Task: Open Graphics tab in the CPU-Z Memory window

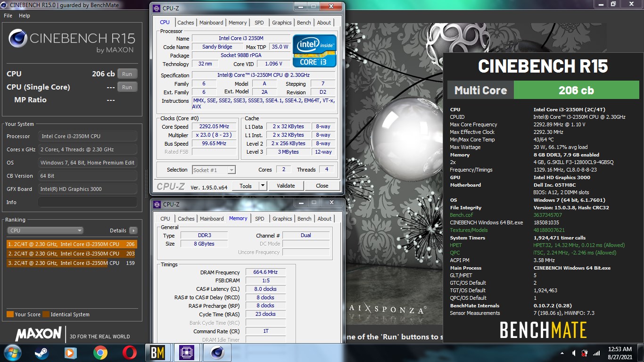Action: coord(282,219)
